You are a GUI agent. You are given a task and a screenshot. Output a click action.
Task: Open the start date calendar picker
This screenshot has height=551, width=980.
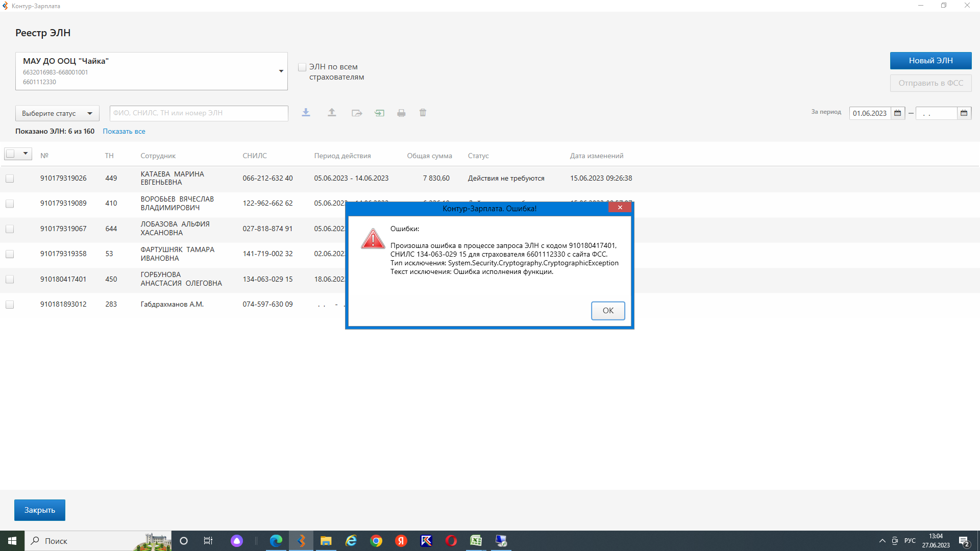click(898, 113)
